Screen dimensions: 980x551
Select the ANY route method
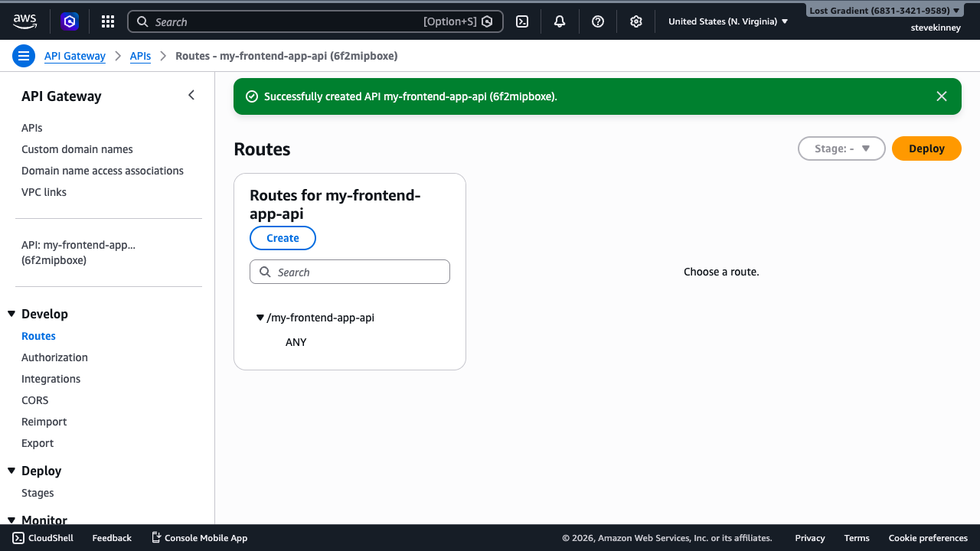coord(296,342)
